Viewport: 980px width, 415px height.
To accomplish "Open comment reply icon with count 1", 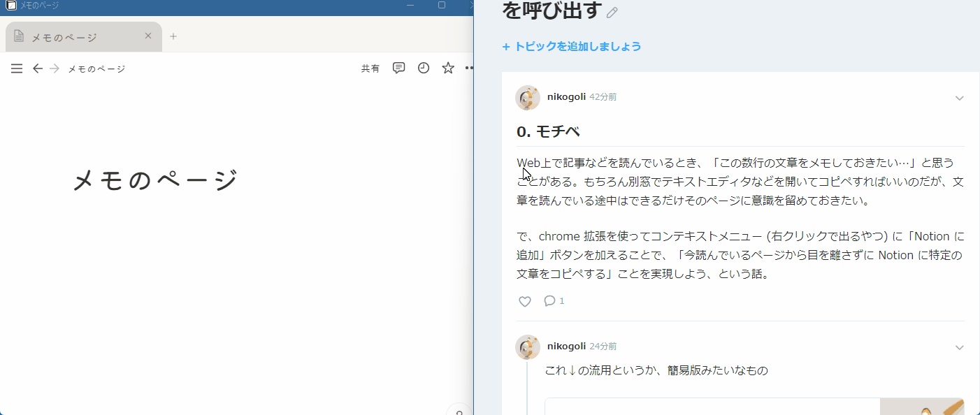I will [x=554, y=301].
